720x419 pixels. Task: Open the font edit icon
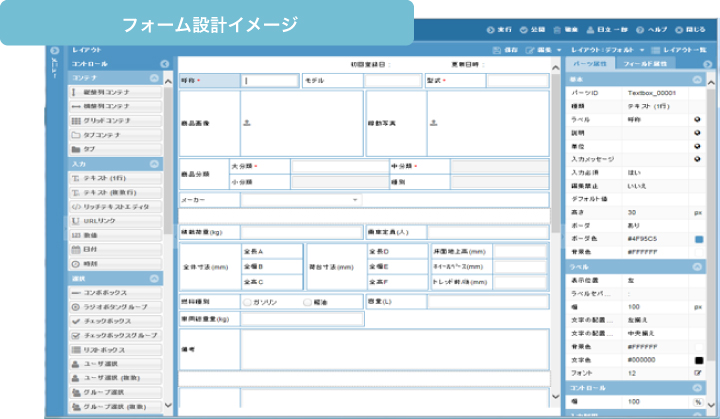coord(698,373)
